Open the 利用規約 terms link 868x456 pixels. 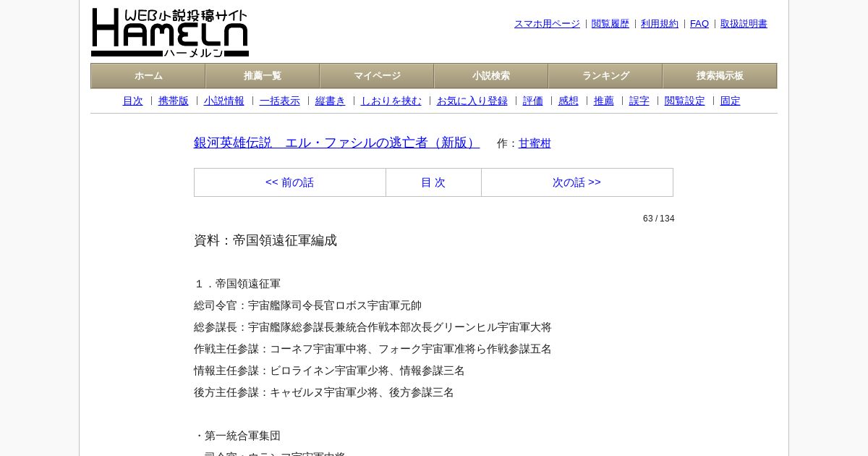pyautogui.click(x=660, y=24)
